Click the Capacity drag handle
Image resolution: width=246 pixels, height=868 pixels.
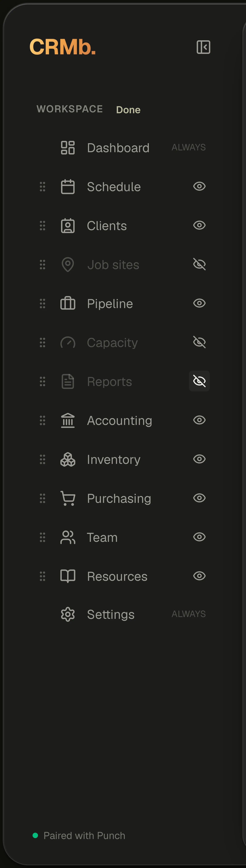pyautogui.click(x=42, y=342)
